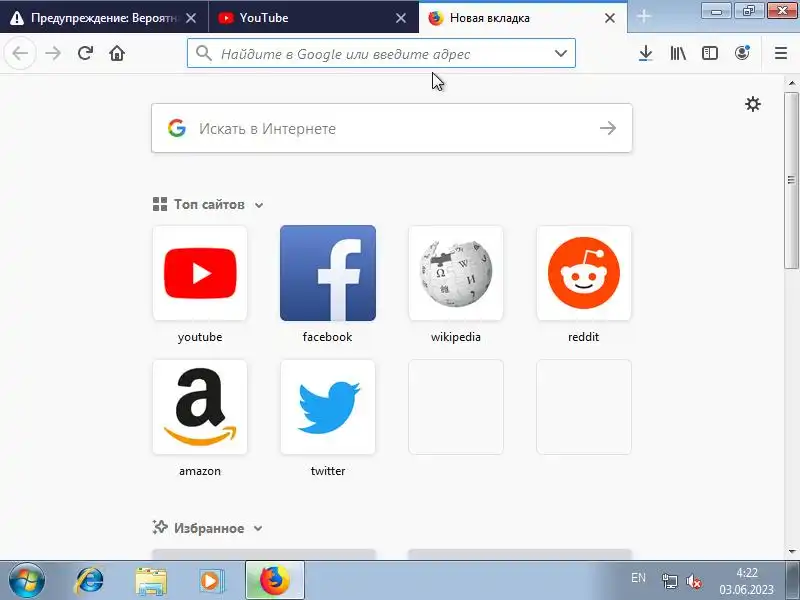Click the warning triangle tab icon
This screenshot has height=600, width=800.
(17, 18)
